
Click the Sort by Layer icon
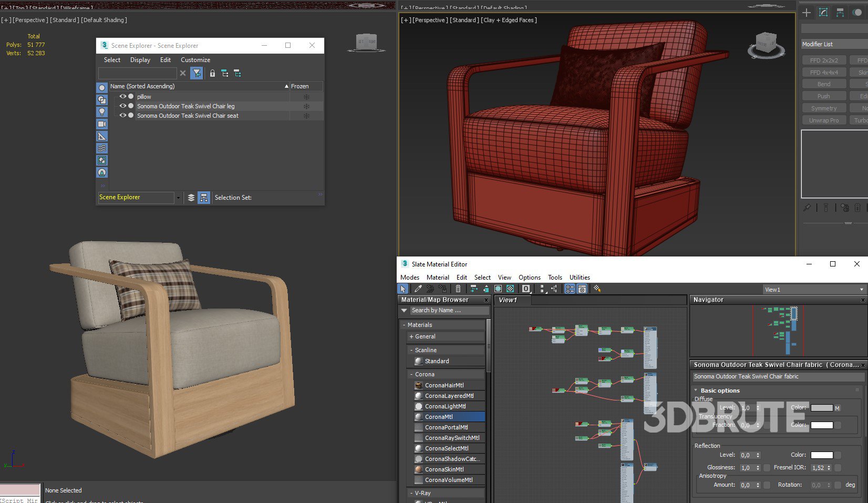coord(191,198)
